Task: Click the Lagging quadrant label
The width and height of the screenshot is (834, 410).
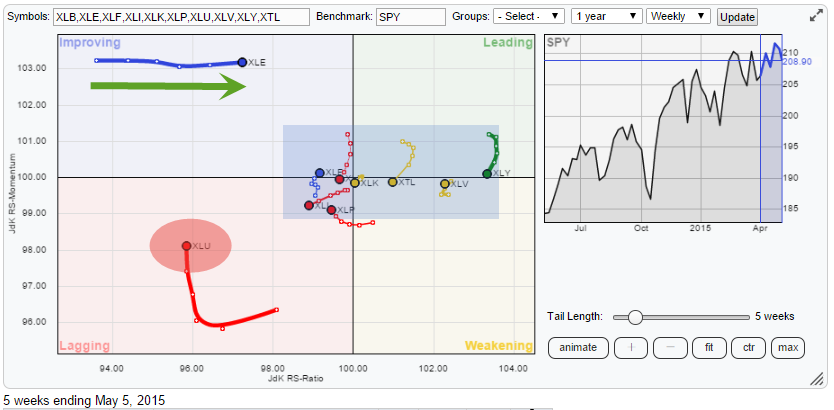Action: (85, 346)
